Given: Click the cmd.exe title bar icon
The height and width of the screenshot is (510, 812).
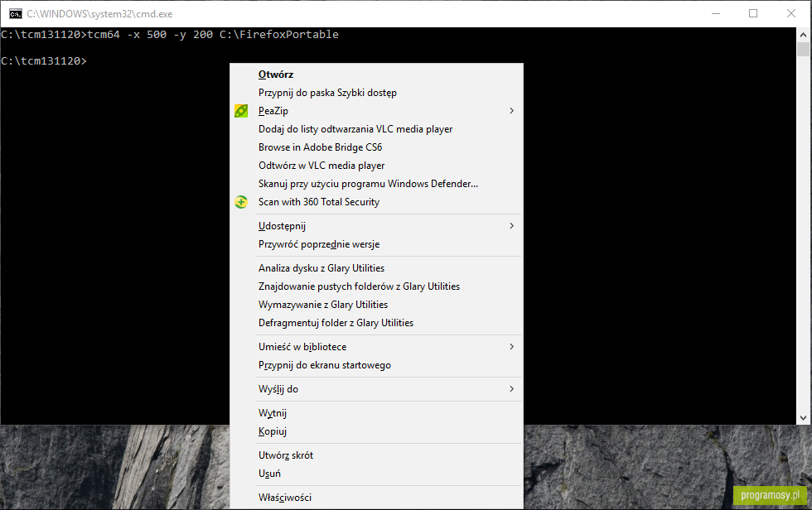Looking at the screenshot, I should click(x=16, y=14).
